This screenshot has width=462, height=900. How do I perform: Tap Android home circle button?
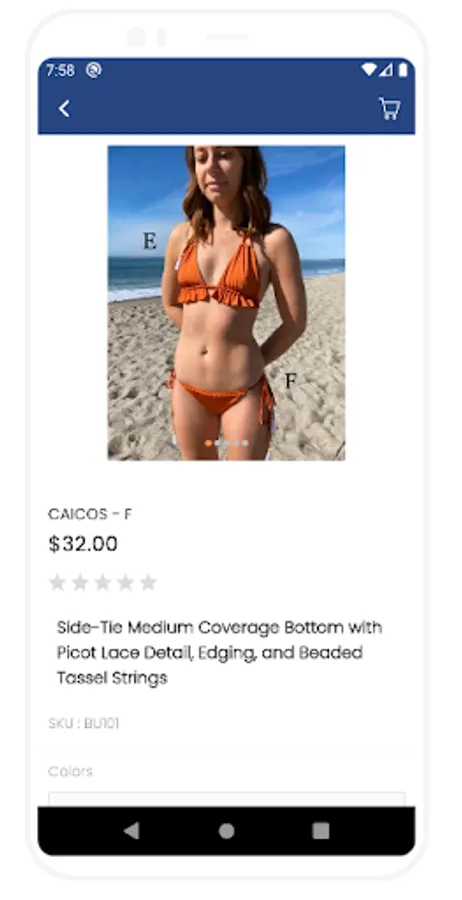point(227,831)
